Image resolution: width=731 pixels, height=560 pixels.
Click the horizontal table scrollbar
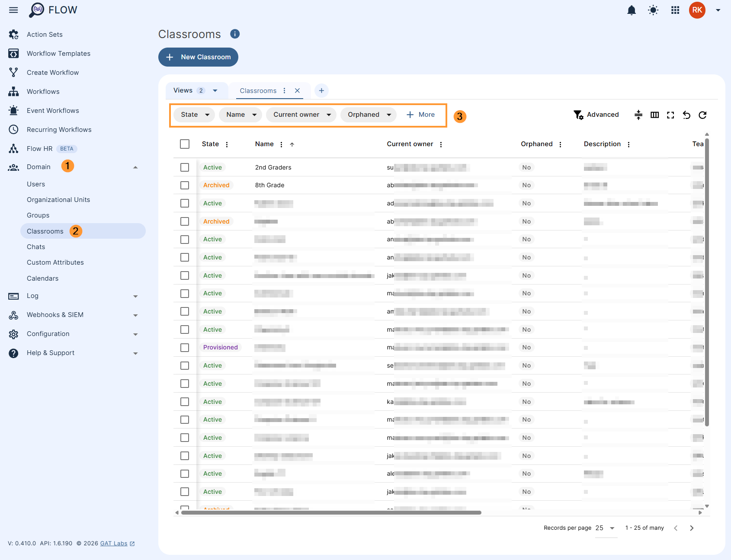(331, 513)
